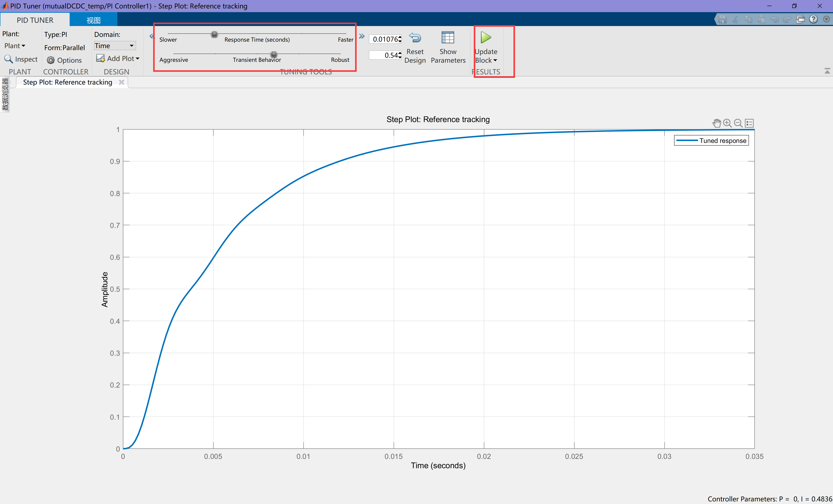Close the Step Plot Reference tracking tab

[x=122, y=82]
